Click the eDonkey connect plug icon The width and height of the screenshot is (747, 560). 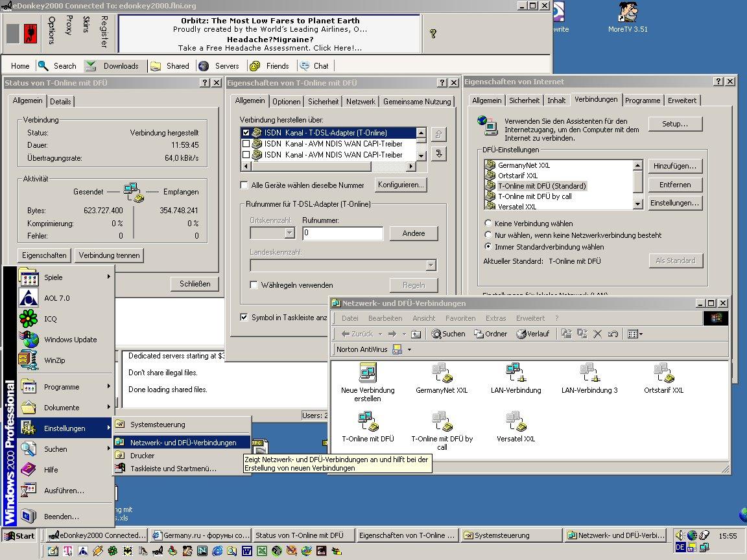(x=30, y=34)
